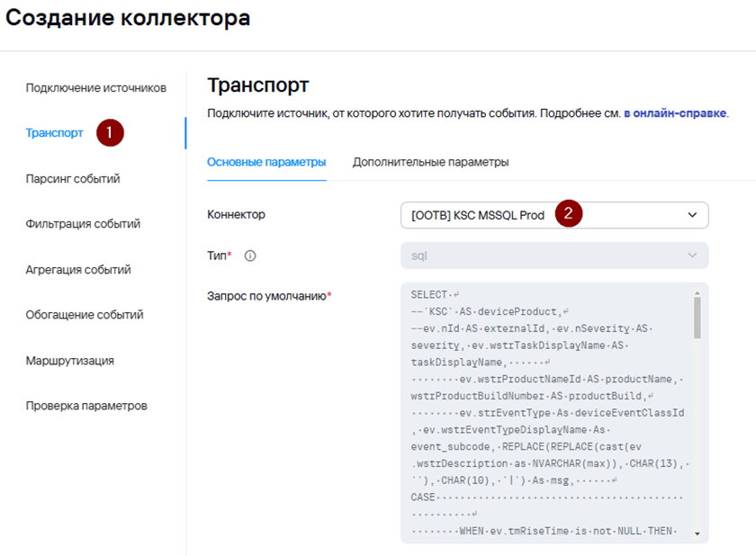Follow the в онлайн-справке link

675,113
